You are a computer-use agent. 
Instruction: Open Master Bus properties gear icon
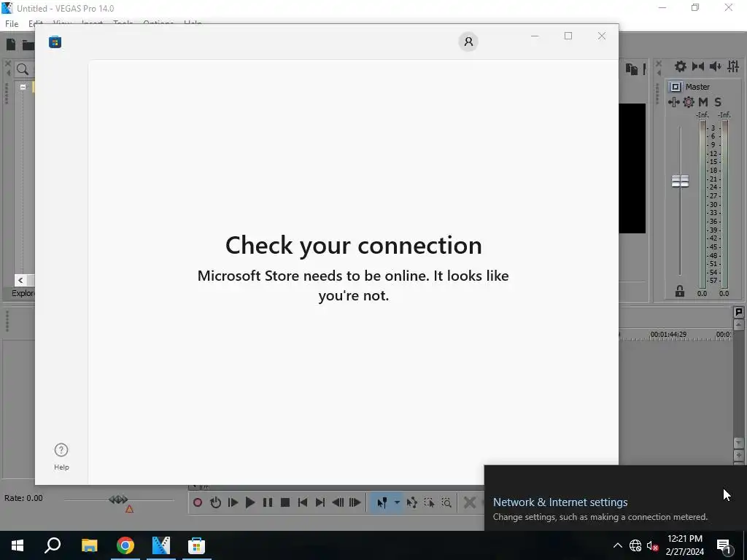[x=681, y=66]
